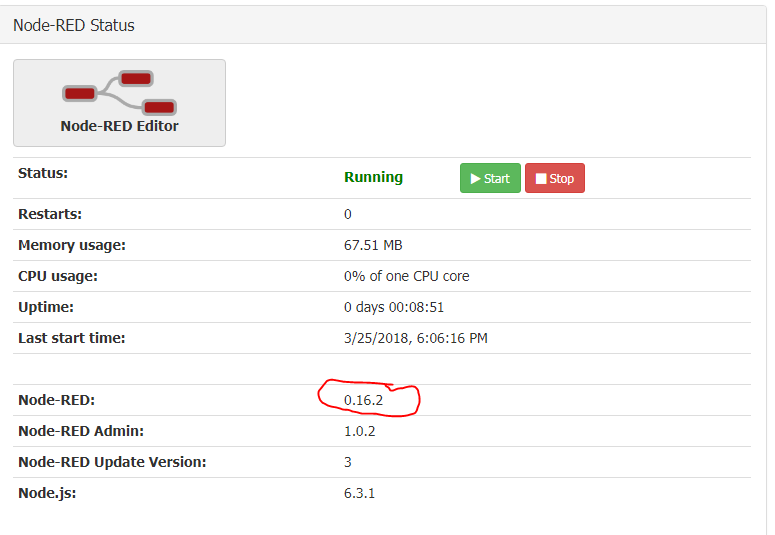
Task: Click the CPU usage: label
Action: click(58, 276)
